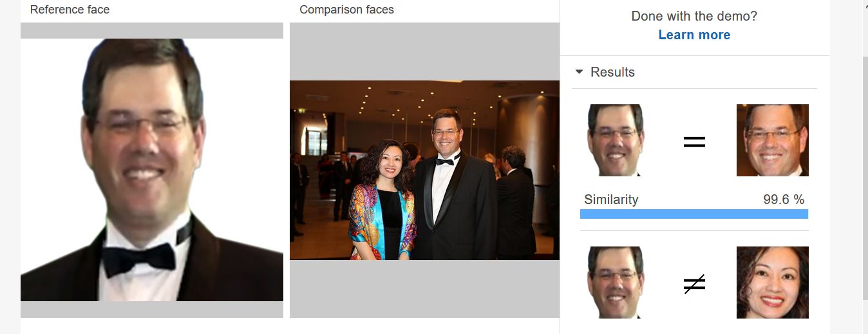Click the Similarity label
Image resolution: width=868 pixels, height=334 pixels.
click(611, 199)
